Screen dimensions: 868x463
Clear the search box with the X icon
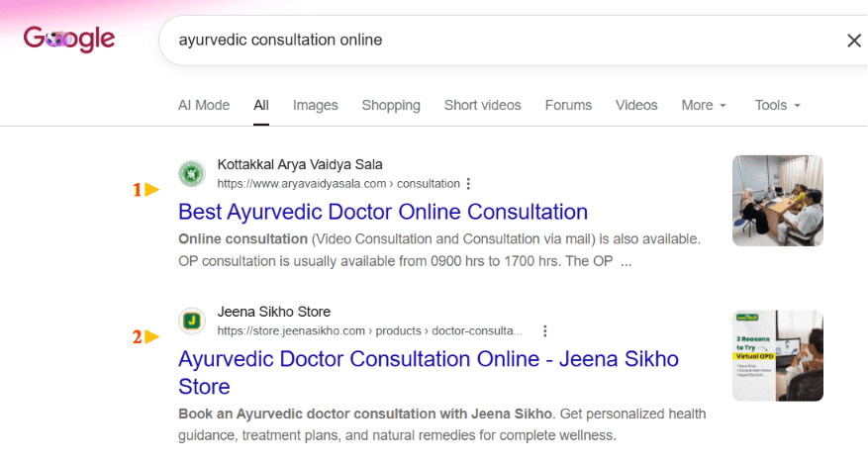point(853,41)
